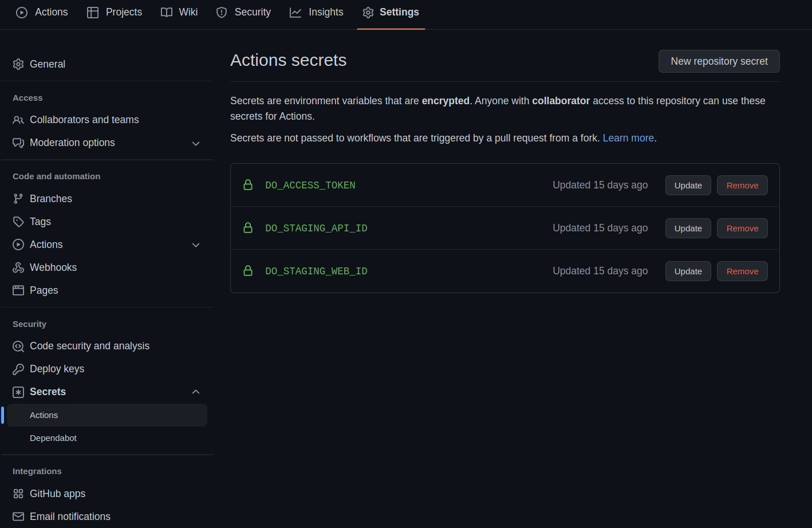Update the DO_STAGING_WEB_ID secret
Viewport: 812px width, 528px height.
(x=688, y=271)
